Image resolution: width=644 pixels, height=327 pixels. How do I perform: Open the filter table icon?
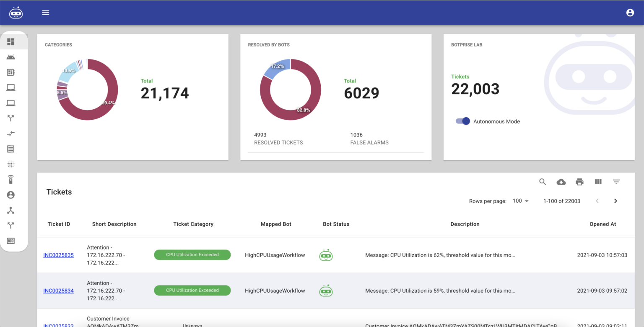click(x=616, y=182)
